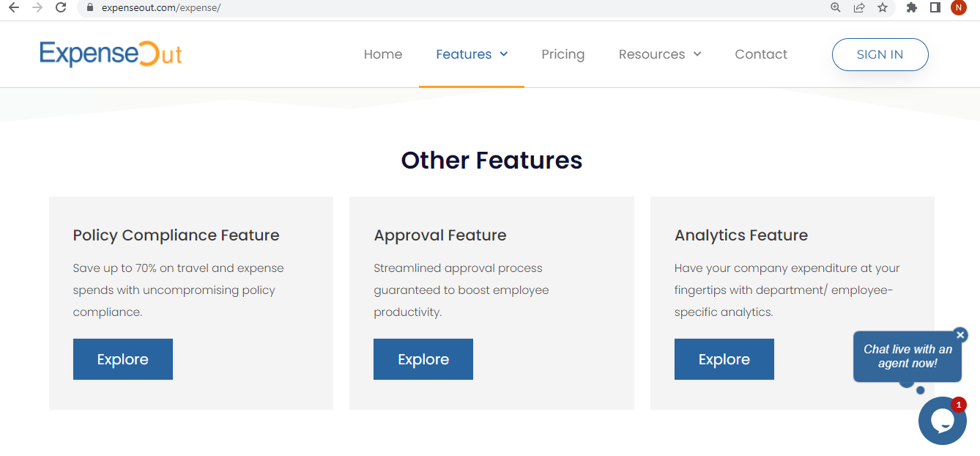Image resolution: width=980 pixels, height=456 pixels.
Task: Click the site security padlock icon
Action: pyautogui.click(x=89, y=9)
